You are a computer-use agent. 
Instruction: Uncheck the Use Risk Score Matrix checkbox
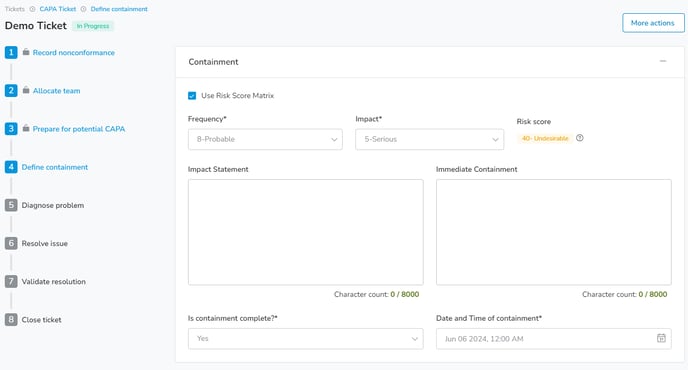click(x=192, y=96)
